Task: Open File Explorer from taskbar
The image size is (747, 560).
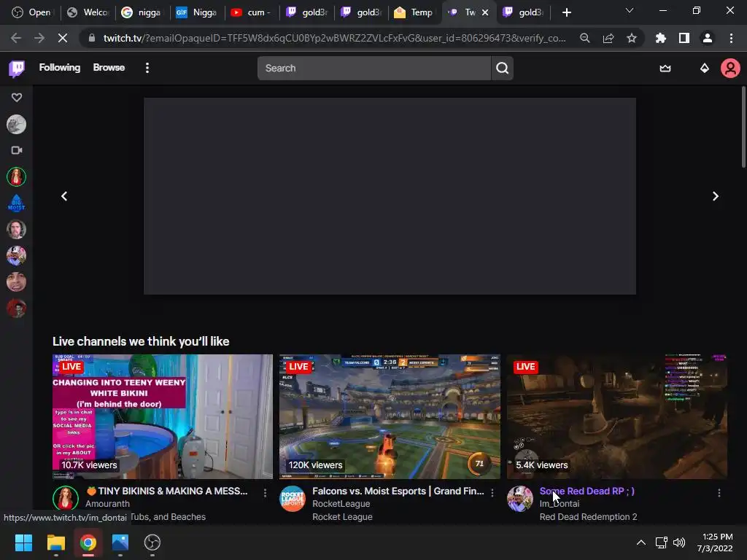Action: (55, 542)
